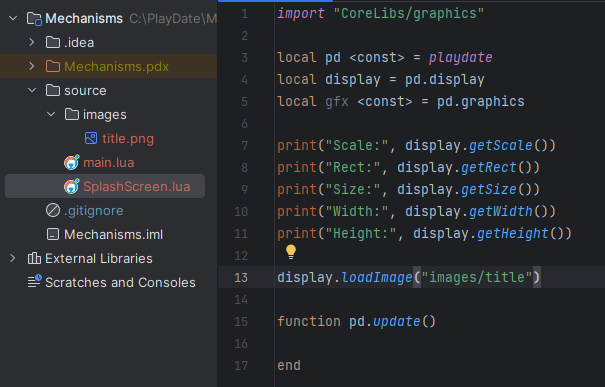Click the orange Mechanisms.pdx folder icon

tap(53, 66)
